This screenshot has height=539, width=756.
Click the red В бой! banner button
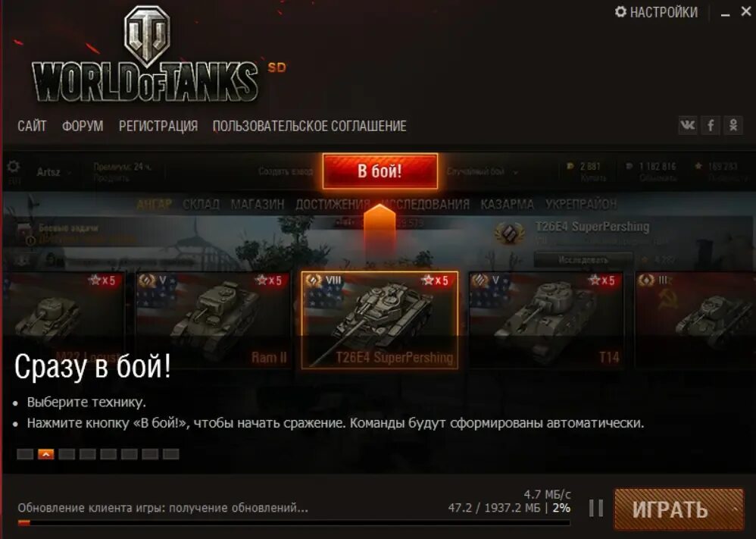[380, 171]
